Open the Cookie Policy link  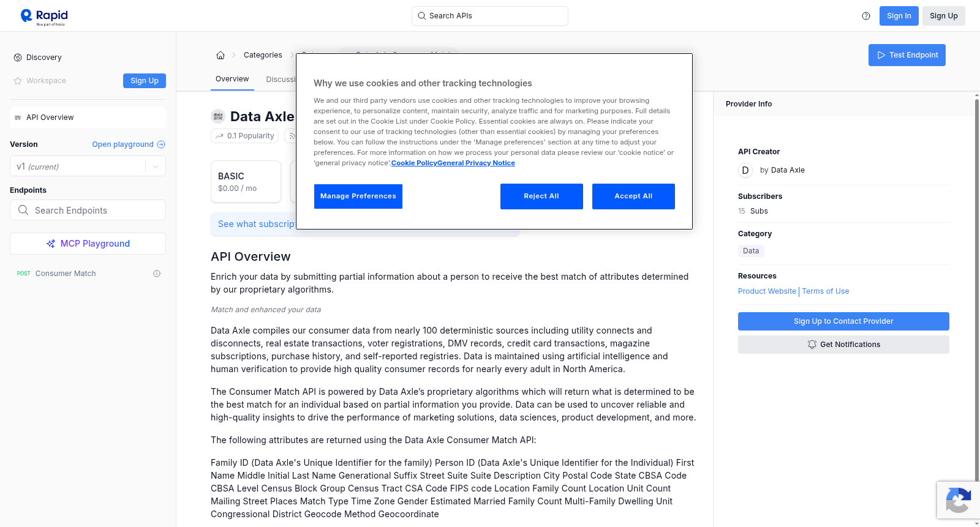pos(414,163)
